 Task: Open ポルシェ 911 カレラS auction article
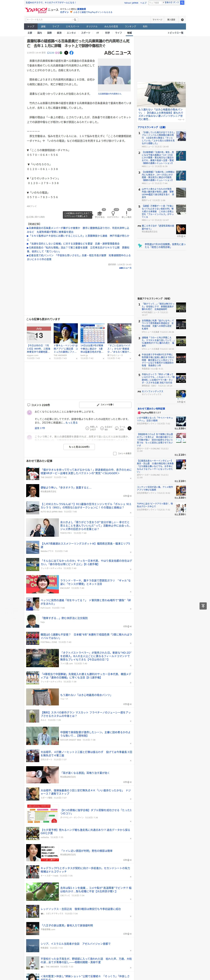click(86, 506)
